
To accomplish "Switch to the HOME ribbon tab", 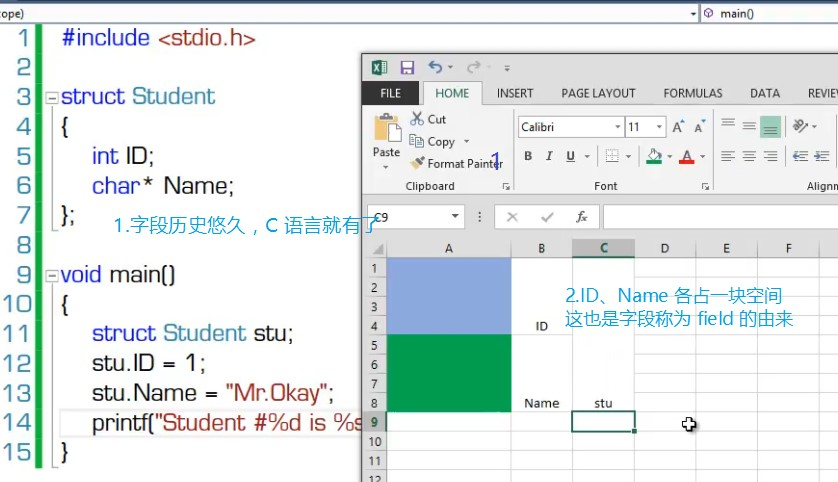I will (x=452, y=93).
